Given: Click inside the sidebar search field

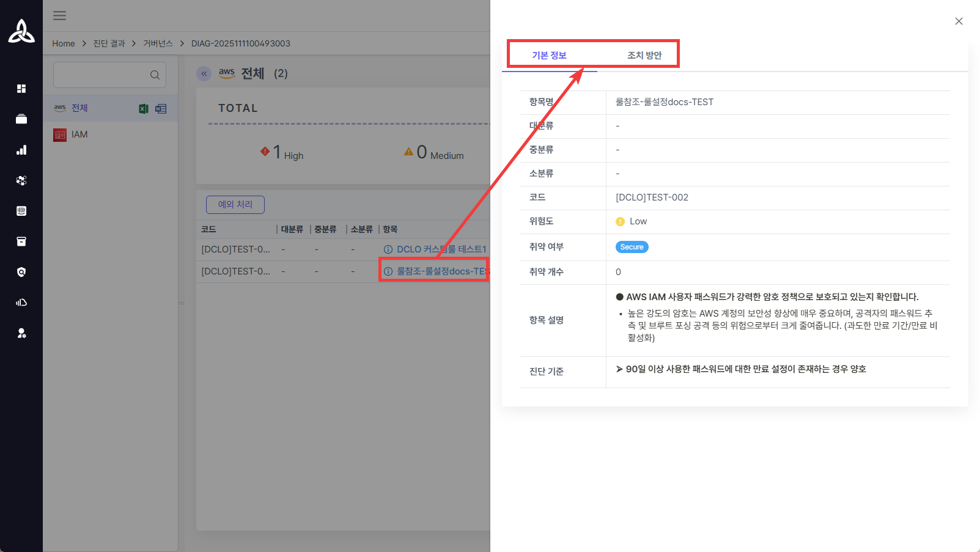Looking at the screenshot, I should [x=104, y=75].
